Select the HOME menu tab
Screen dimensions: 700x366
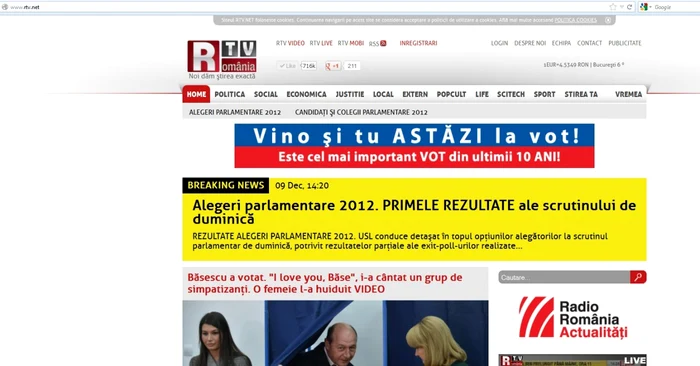[x=196, y=94]
